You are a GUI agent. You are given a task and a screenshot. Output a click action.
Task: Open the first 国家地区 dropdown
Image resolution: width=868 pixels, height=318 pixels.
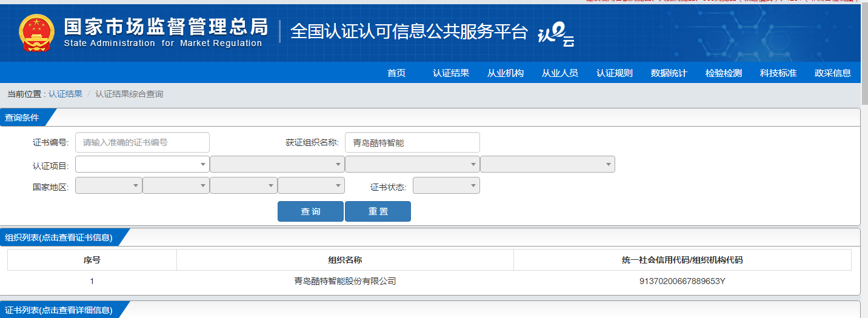coord(109,185)
